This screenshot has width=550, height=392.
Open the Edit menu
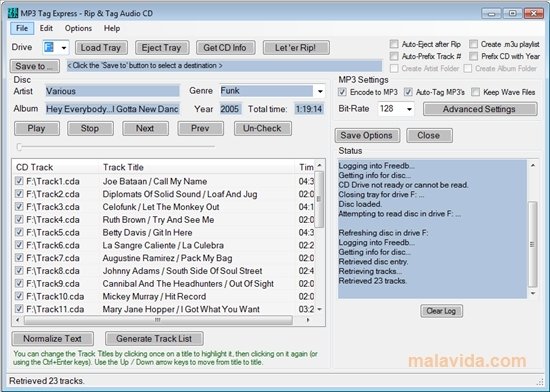click(x=46, y=28)
